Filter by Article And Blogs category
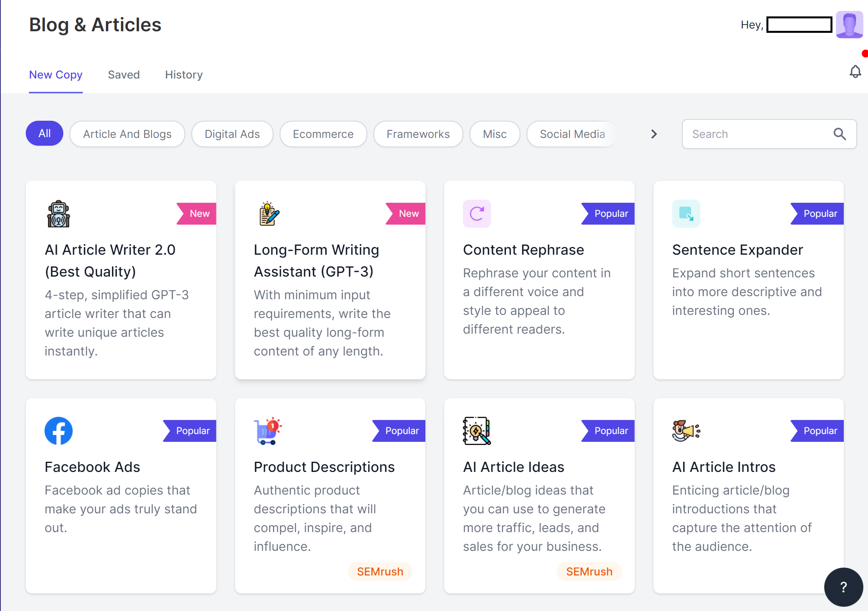Viewport: 868px width, 611px height. (x=127, y=134)
